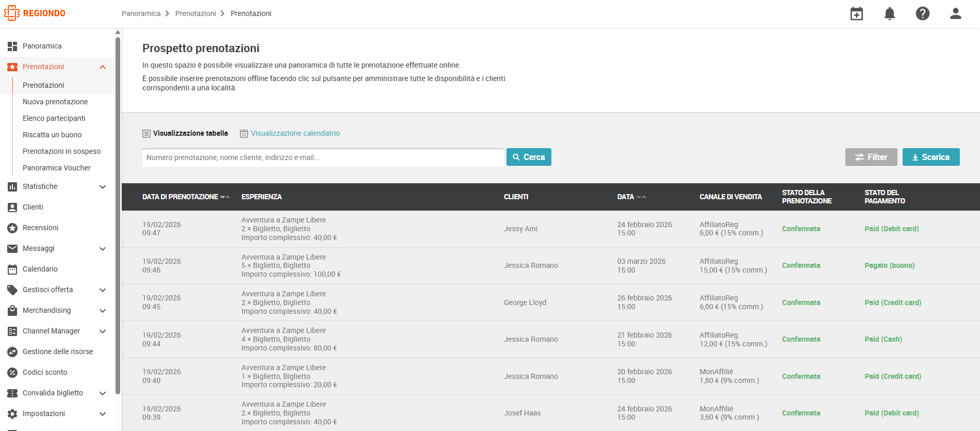The image size is (980, 431).
Task: Click the Regiondo logo
Action: click(35, 13)
